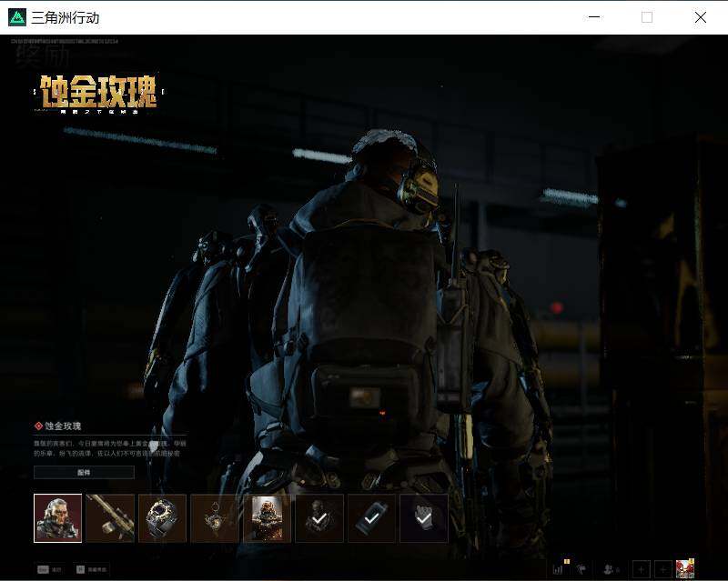Select the golden rifle weapon skin reward

110,518
